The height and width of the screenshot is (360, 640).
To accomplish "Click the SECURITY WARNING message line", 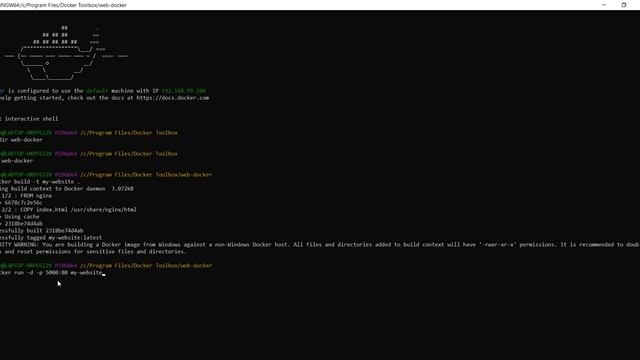I will (x=320, y=244).
